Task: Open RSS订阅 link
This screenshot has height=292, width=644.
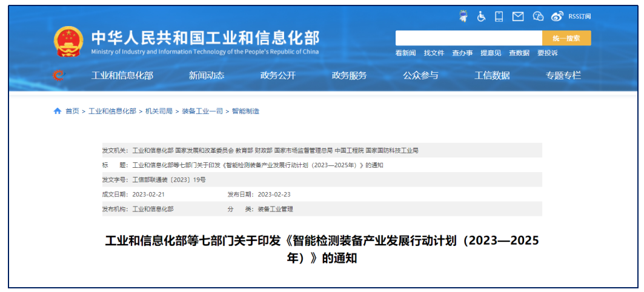Action: click(x=580, y=16)
